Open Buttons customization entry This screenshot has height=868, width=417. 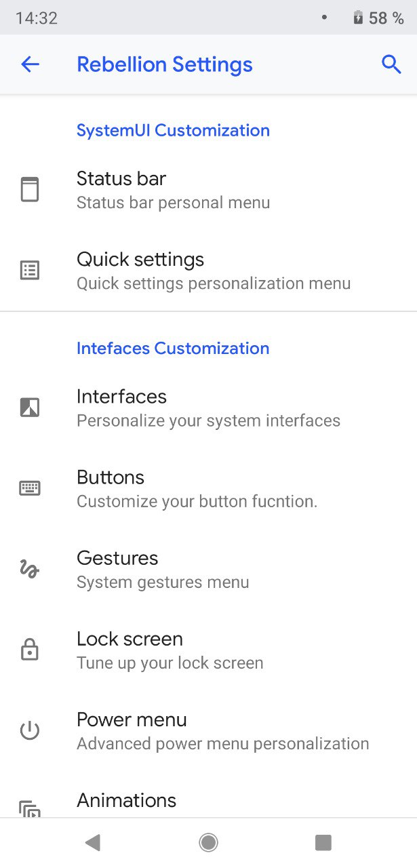(x=208, y=488)
